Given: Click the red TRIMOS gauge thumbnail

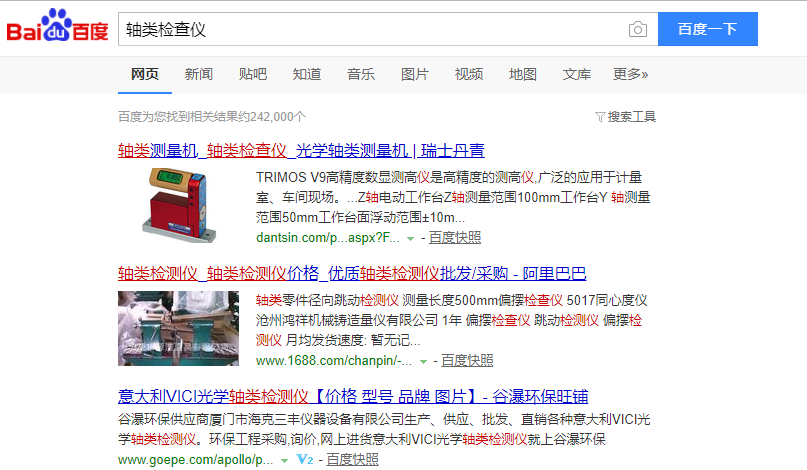Looking at the screenshot, I should click(x=179, y=205).
